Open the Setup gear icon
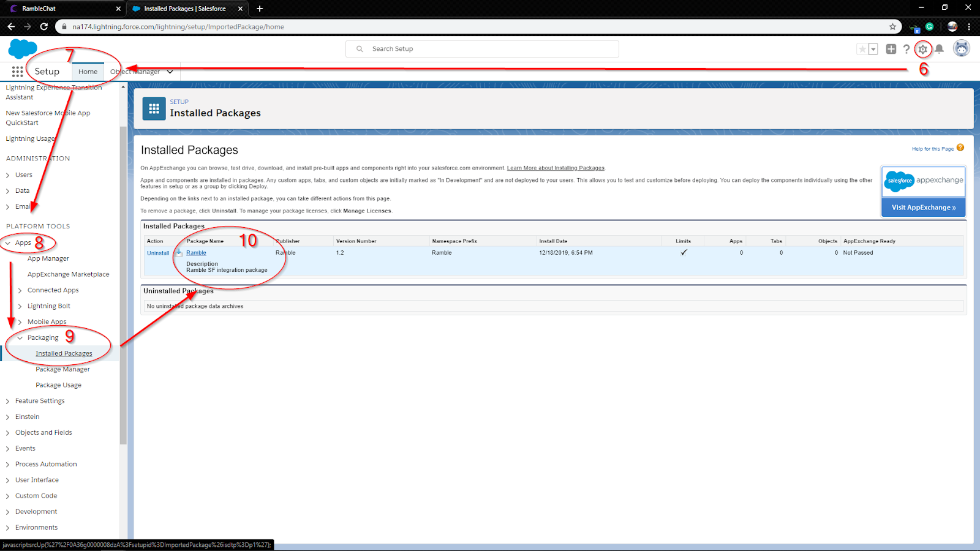Viewport: 980px width, 551px height. (922, 50)
